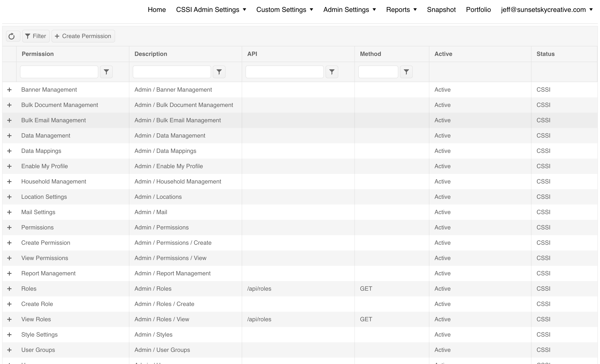
Task: Expand the User Groups permission row
Action: 10,350
